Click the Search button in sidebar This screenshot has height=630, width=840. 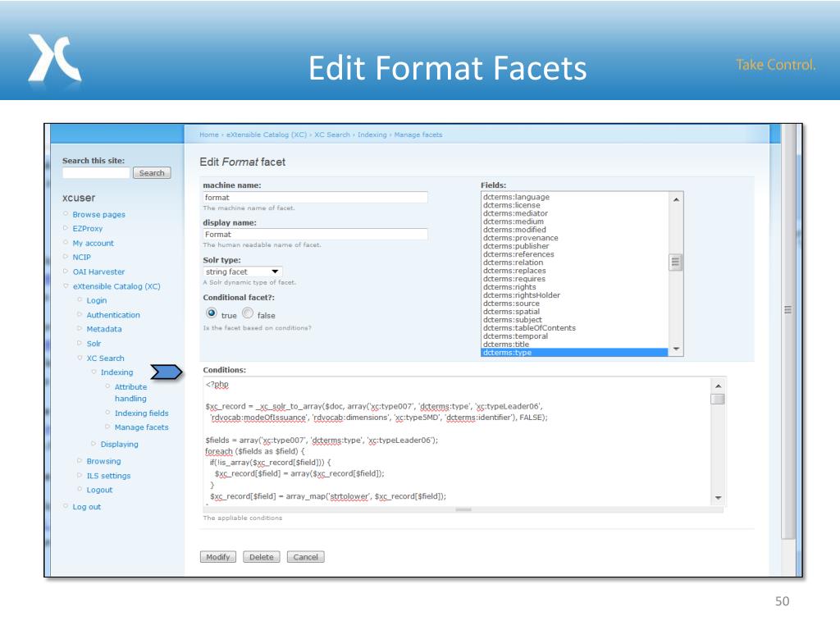152,173
